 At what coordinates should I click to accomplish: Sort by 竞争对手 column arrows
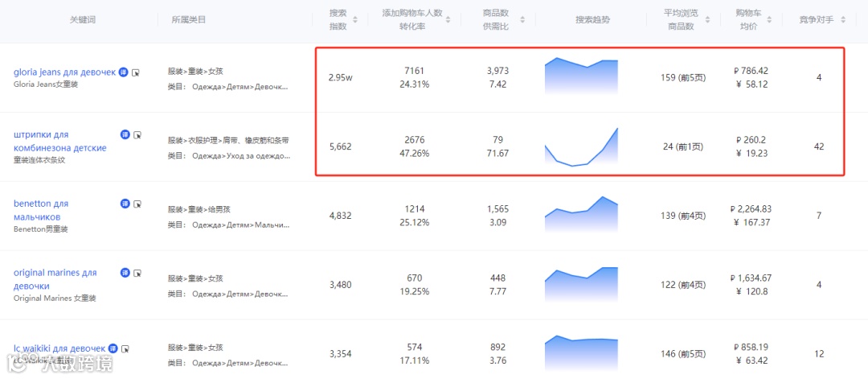click(x=843, y=20)
